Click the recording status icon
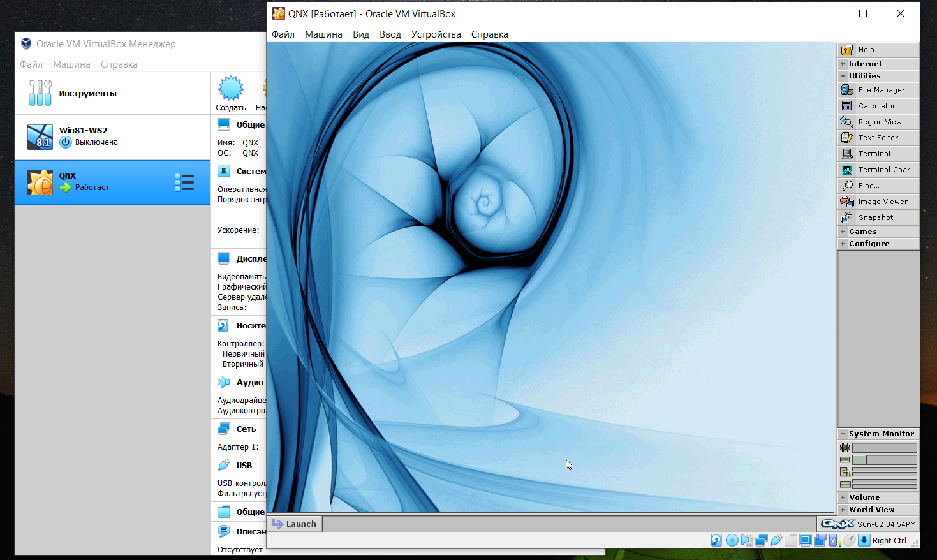The image size is (937, 560). 820,540
